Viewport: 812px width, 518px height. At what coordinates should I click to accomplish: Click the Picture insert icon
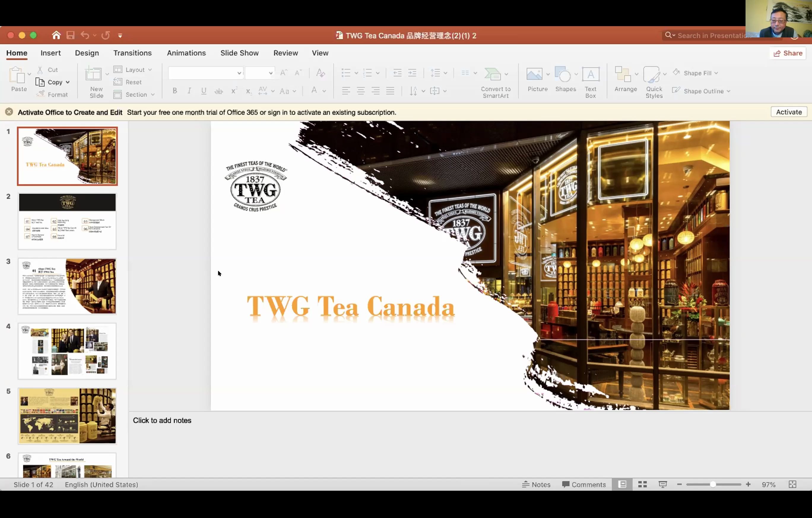click(535, 74)
